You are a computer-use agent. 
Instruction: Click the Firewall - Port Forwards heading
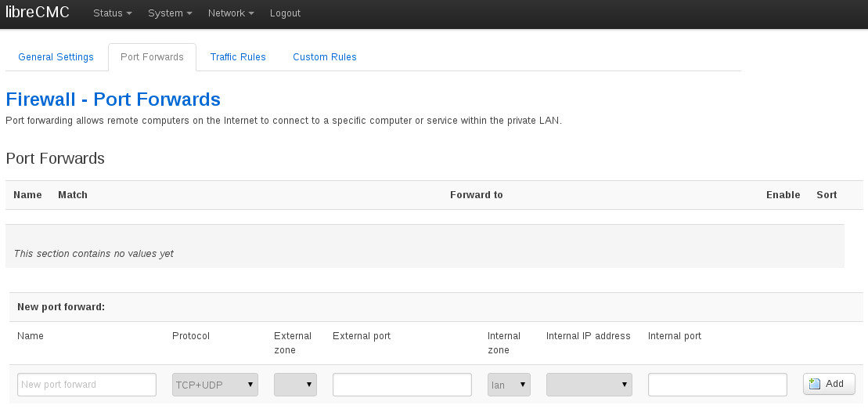coord(113,99)
